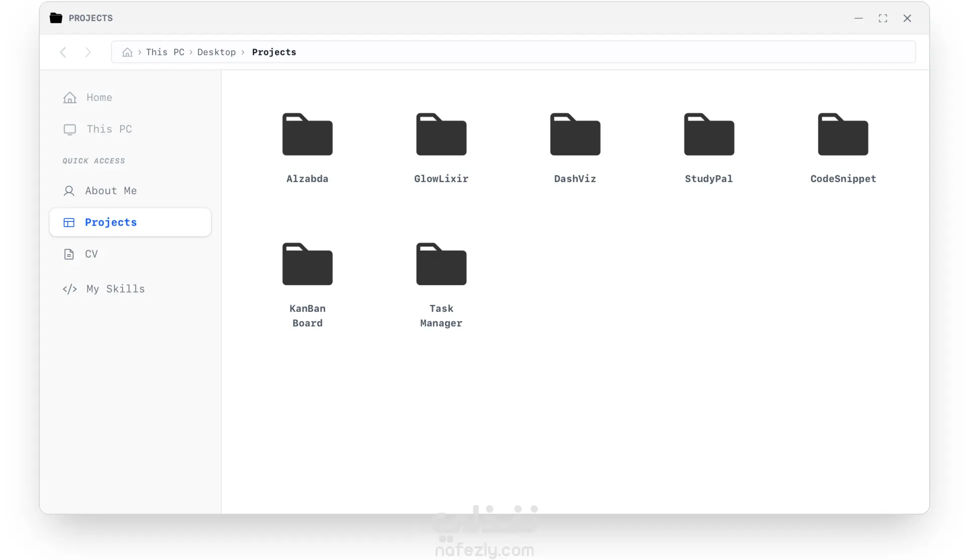Open CV label in quick access
Viewport: 969px width, 560px height.
click(x=91, y=254)
